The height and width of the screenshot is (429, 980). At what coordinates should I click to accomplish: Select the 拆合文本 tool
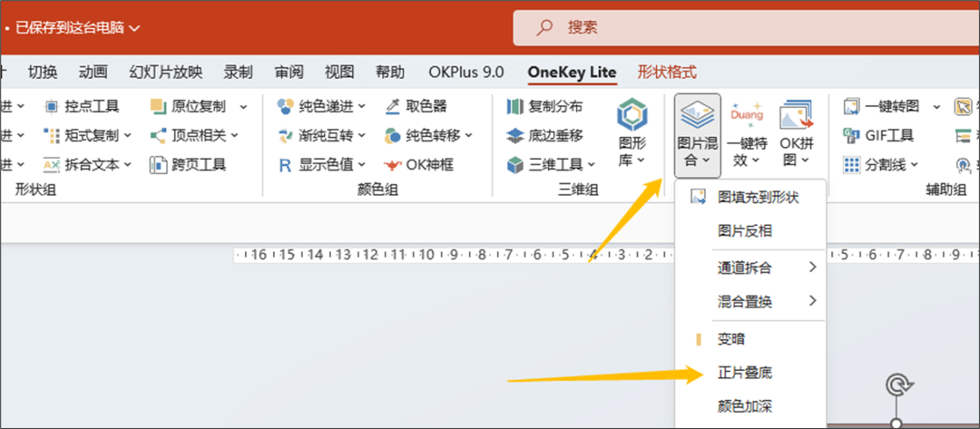click(87, 164)
